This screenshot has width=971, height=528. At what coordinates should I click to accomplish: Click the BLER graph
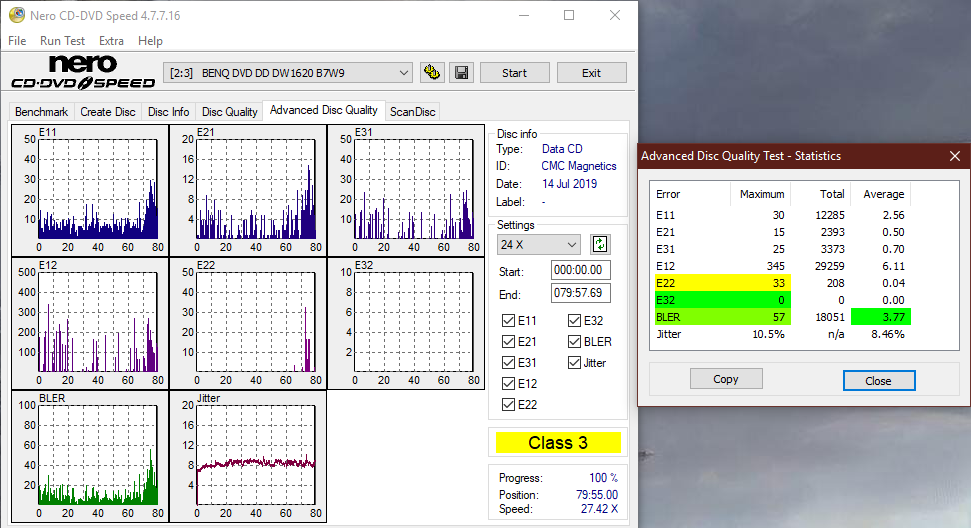tap(90, 457)
